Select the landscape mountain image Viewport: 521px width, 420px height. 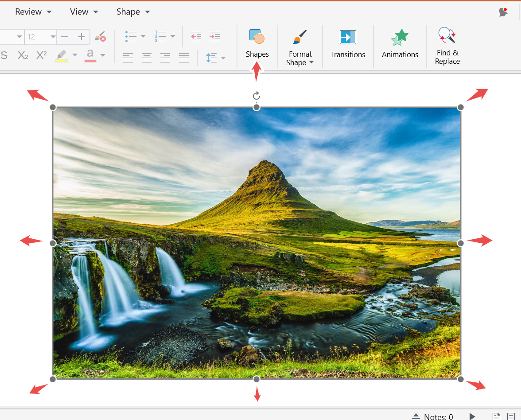click(x=257, y=243)
